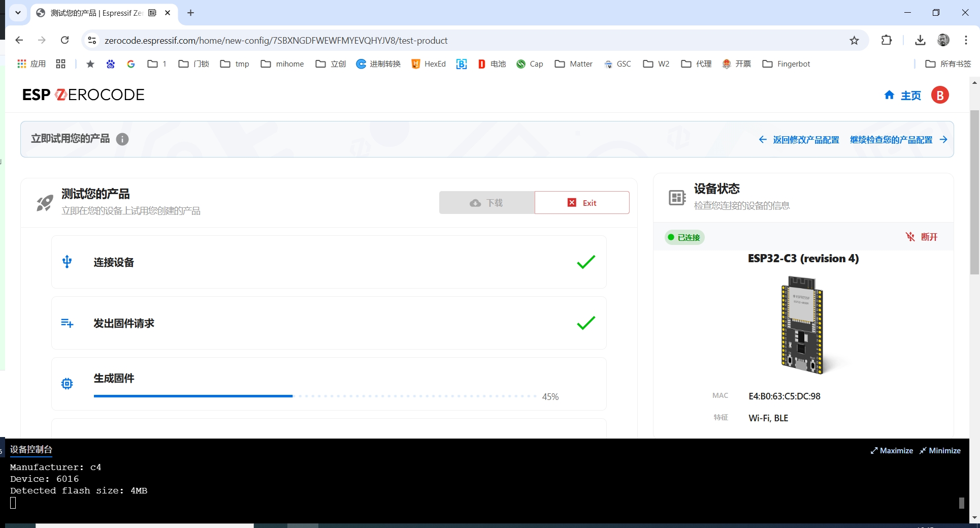Click the left arrow before 返回修改产品配置
This screenshot has width=980, height=528.
763,140
